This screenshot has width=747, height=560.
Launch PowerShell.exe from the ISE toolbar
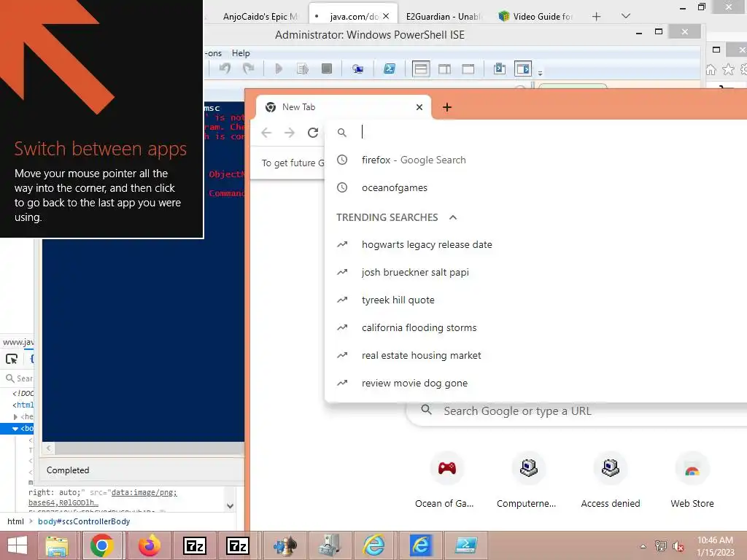coord(390,69)
